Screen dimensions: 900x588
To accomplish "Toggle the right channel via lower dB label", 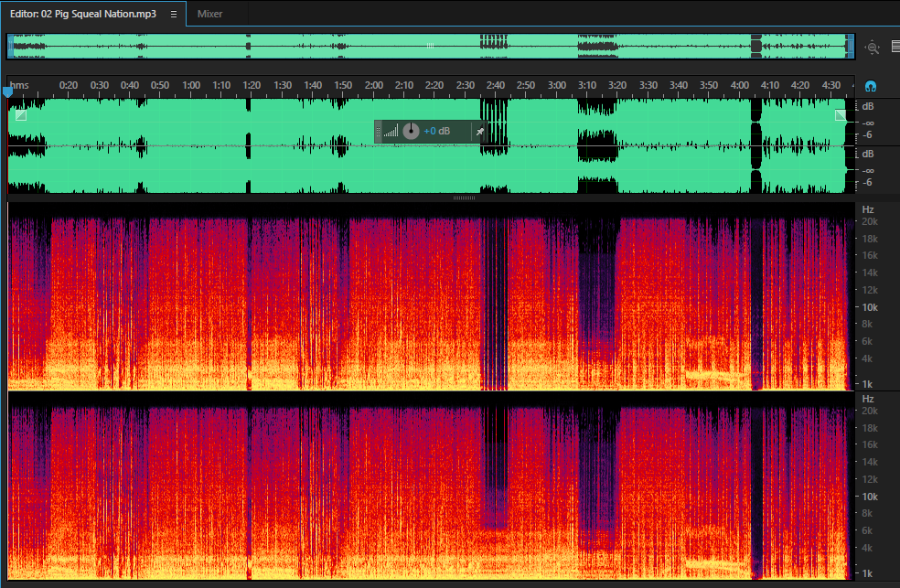I will [868, 154].
